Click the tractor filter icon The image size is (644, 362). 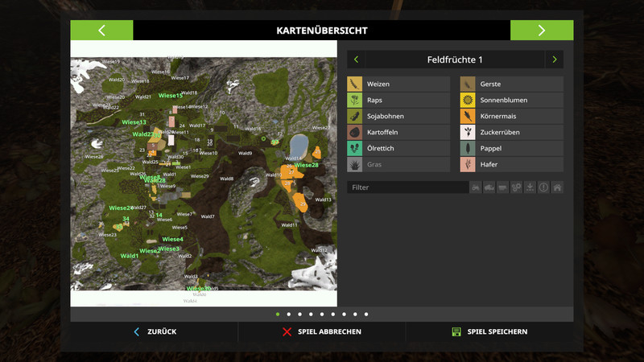[x=477, y=187]
